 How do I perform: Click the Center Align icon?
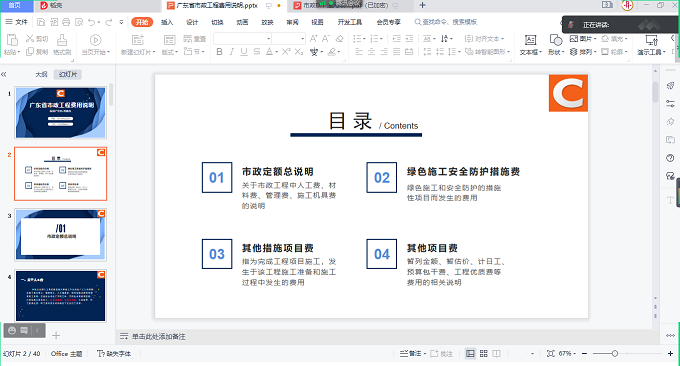372,52
